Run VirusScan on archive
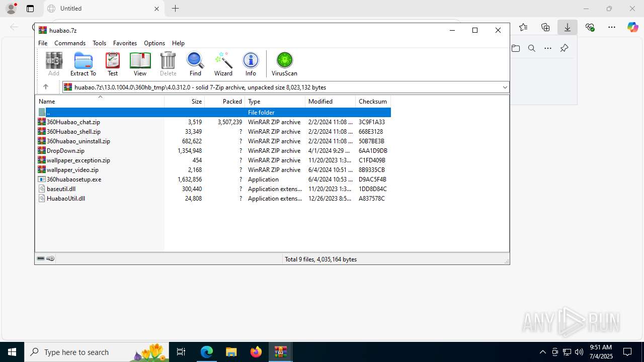Image resolution: width=644 pixels, height=362 pixels. pyautogui.click(x=284, y=64)
